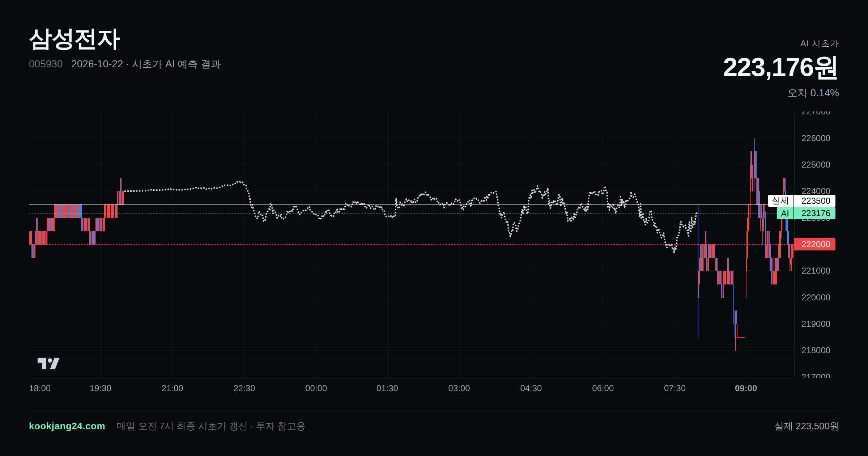
Task: Click the 219000 price axis value
Action: [816, 324]
